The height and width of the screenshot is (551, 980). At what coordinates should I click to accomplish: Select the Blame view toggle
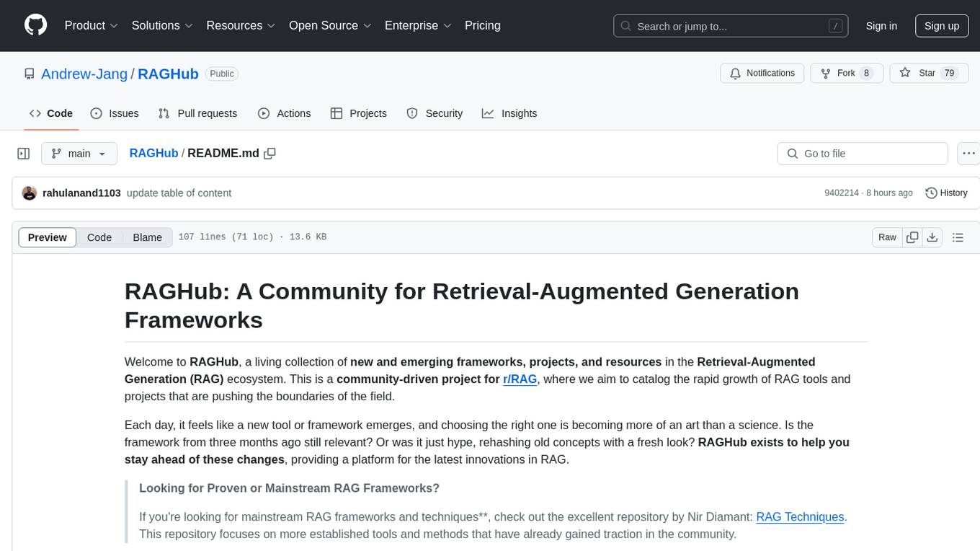(148, 237)
